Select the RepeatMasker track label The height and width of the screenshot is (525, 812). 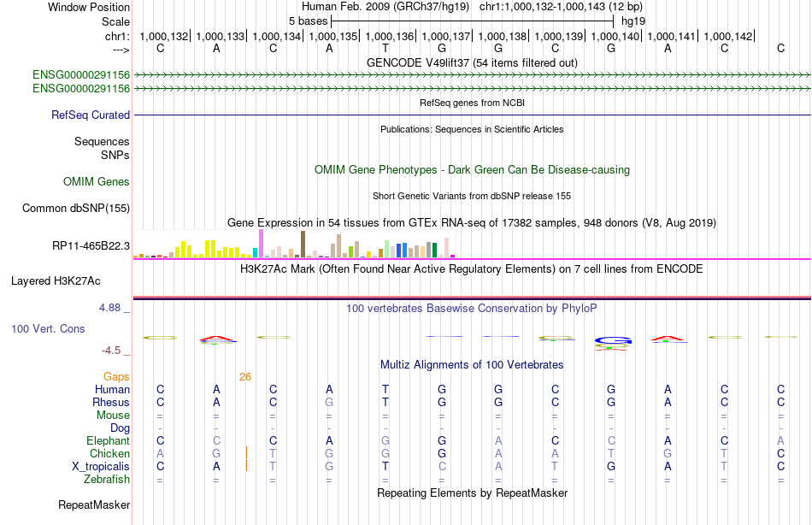click(94, 504)
